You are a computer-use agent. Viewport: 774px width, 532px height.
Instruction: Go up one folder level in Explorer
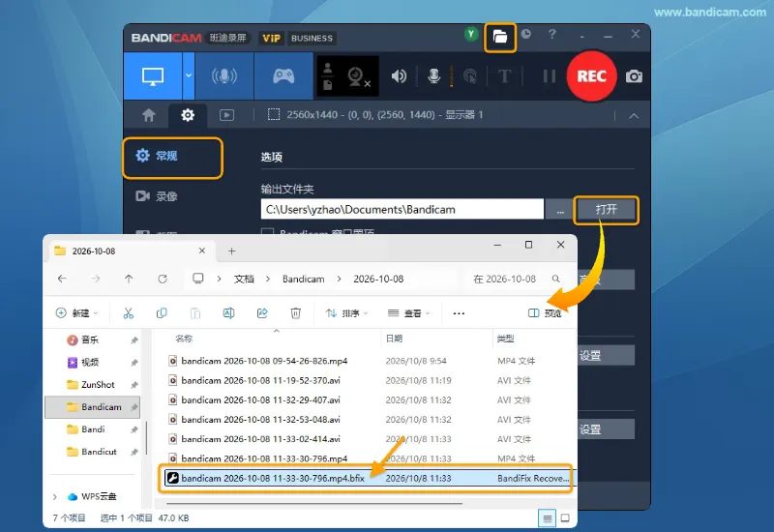129,279
